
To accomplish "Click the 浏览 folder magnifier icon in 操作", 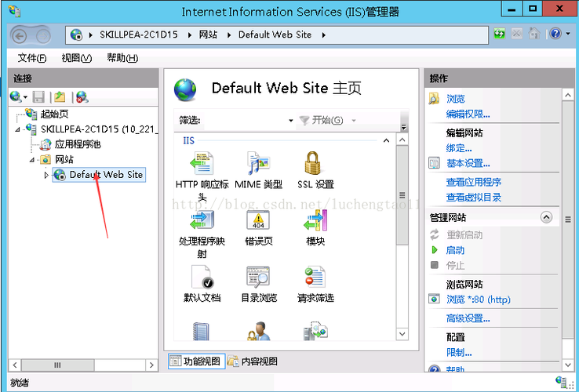I will coord(434,99).
